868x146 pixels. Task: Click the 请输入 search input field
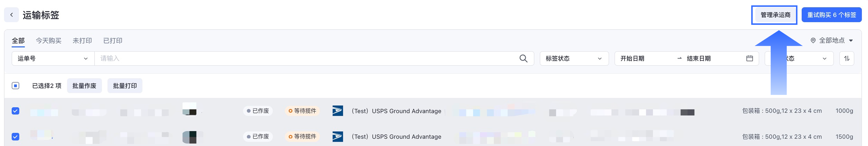click(x=303, y=59)
